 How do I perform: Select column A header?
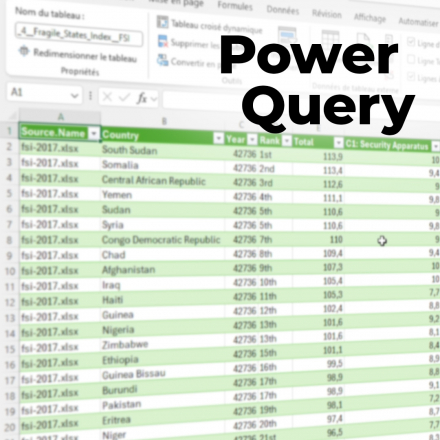tap(60, 116)
